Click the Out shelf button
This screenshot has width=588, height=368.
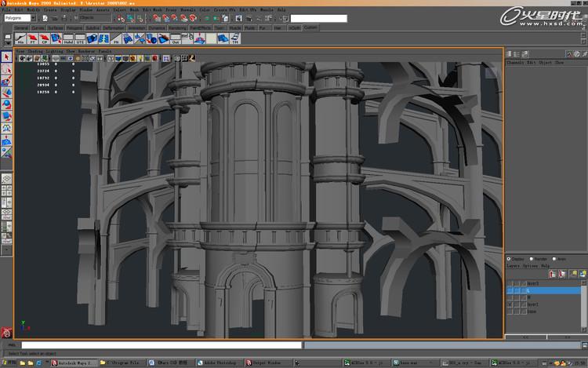176,39
